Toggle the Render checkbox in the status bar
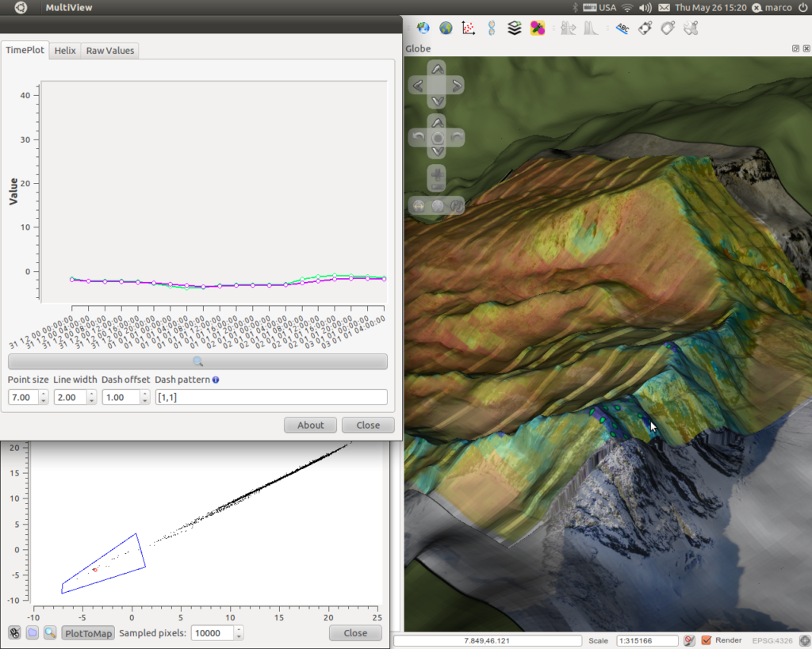The width and height of the screenshot is (812, 649). 707,640
